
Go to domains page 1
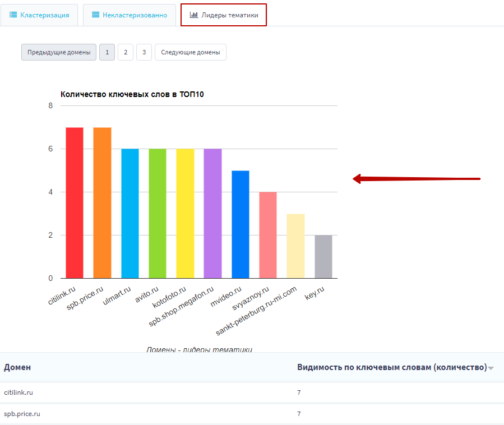click(107, 52)
